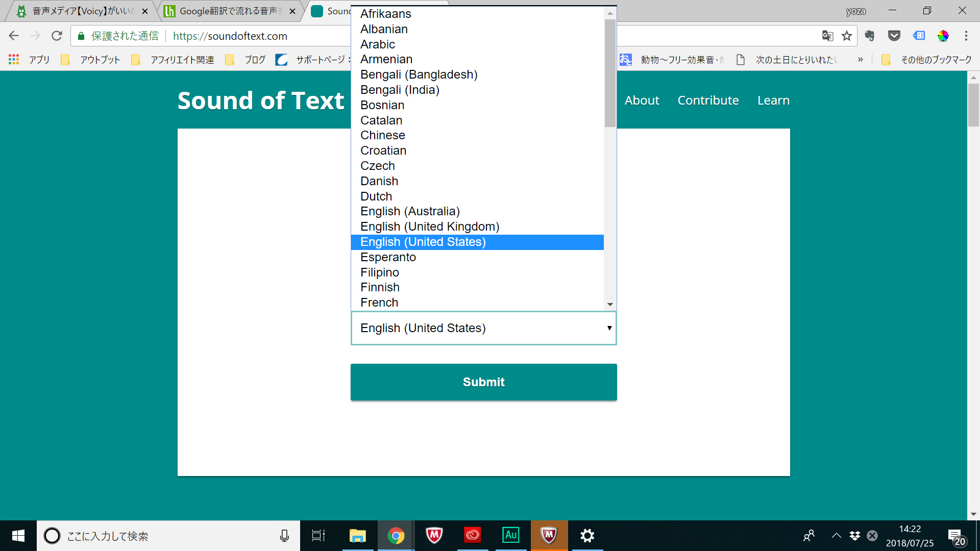Open the アウトプット bookmark folder
980x551 pixels.
pos(91,60)
